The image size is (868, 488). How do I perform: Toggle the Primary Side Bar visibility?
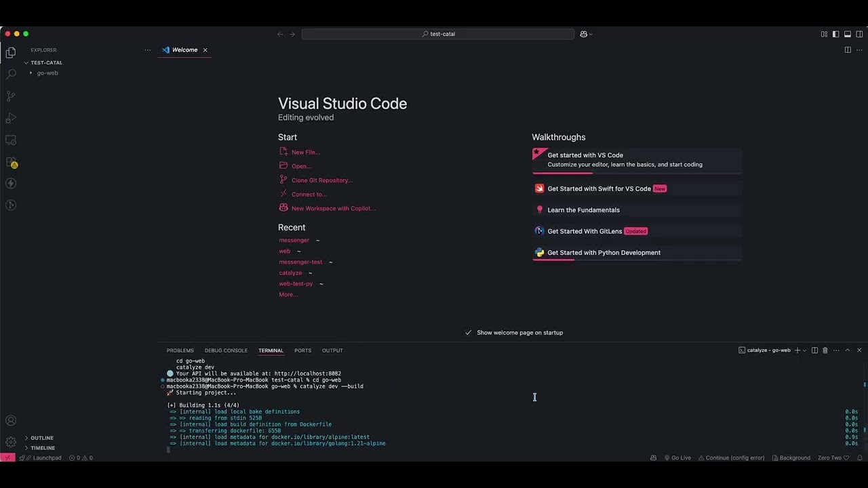[835, 34]
